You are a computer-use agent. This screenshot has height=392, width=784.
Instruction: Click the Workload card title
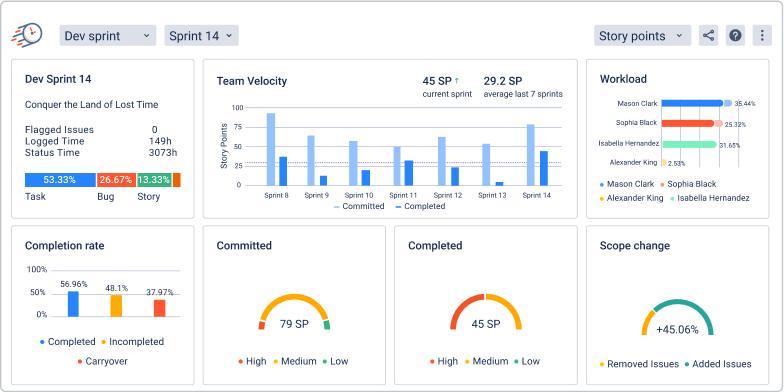pyautogui.click(x=623, y=79)
